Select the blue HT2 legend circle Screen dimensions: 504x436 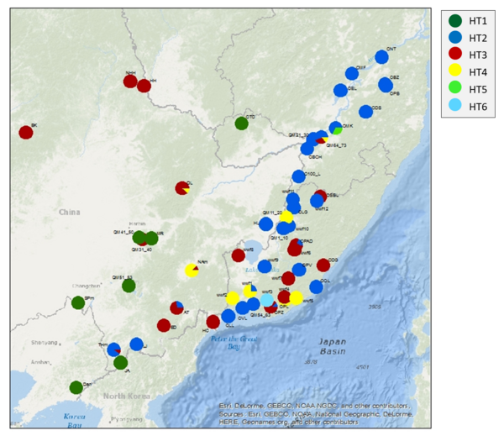coord(456,38)
